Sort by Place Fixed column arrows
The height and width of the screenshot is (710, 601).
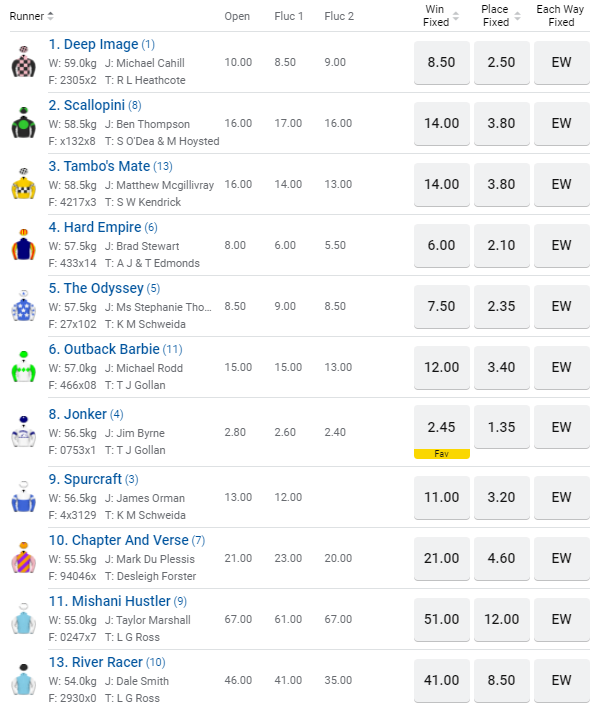pos(516,16)
